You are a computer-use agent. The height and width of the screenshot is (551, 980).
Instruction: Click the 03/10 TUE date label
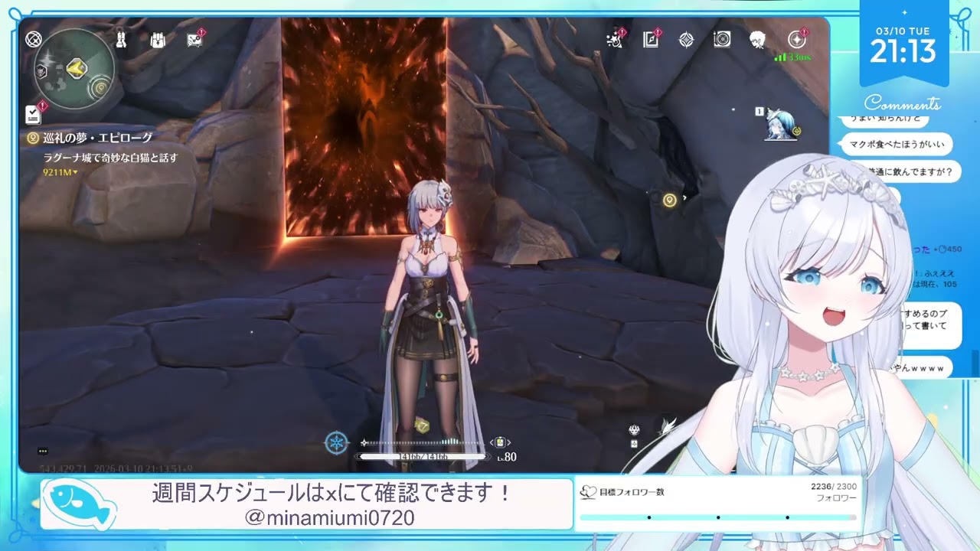pyautogui.click(x=903, y=31)
